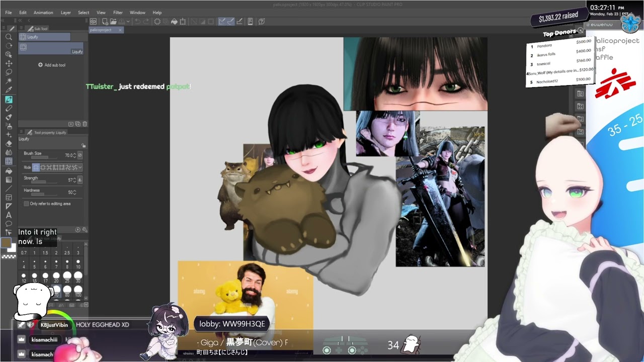644x362 pixels.
Task: Open the CLIP STUDIO support help icon
Action: click(262, 22)
